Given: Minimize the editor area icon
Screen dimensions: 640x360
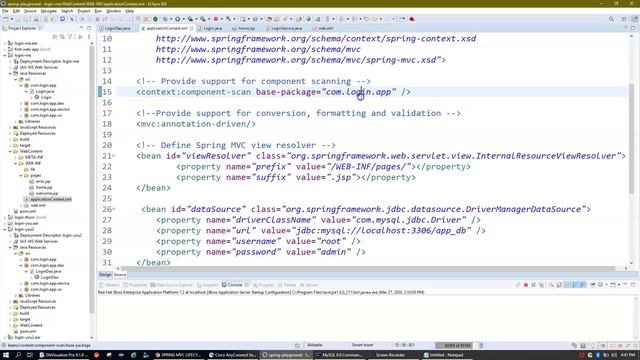Looking at the screenshot, I should [625, 28].
